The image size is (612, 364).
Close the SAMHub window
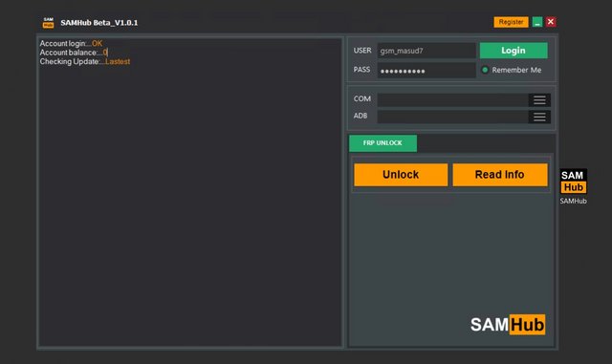(x=551, y=22)
